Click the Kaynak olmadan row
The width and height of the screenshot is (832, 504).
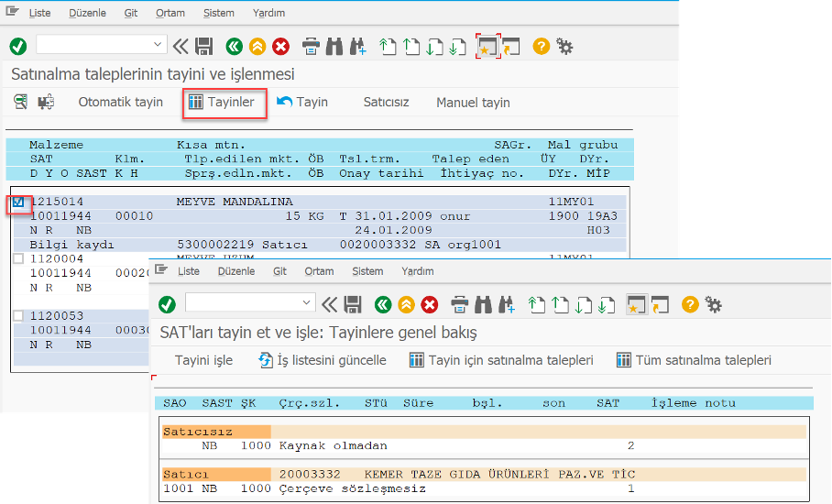(484, 445)
